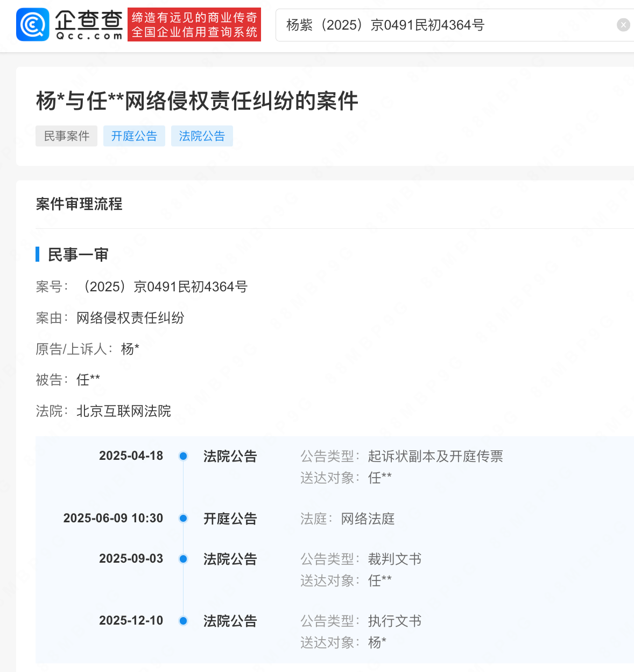Click the 2025-09-03 timeline dot
The width and height of the screenshot is (634, 672).
(183, 559)
